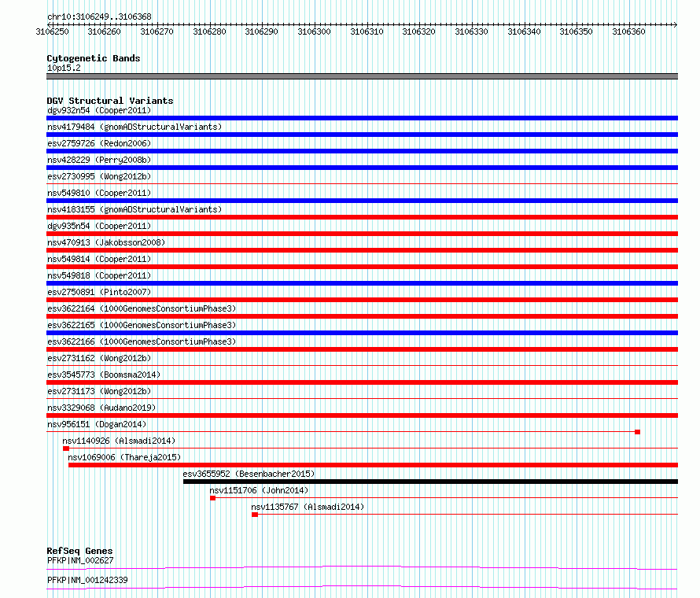Click the dgv932n54 (Cooper2011) variant label
700x598 pixels.
point(99,110)
